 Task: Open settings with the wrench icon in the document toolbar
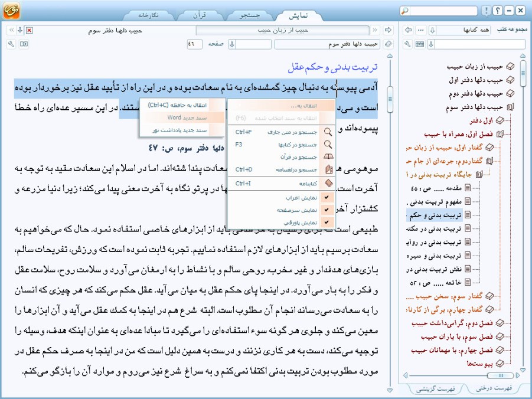click(11, 44)
